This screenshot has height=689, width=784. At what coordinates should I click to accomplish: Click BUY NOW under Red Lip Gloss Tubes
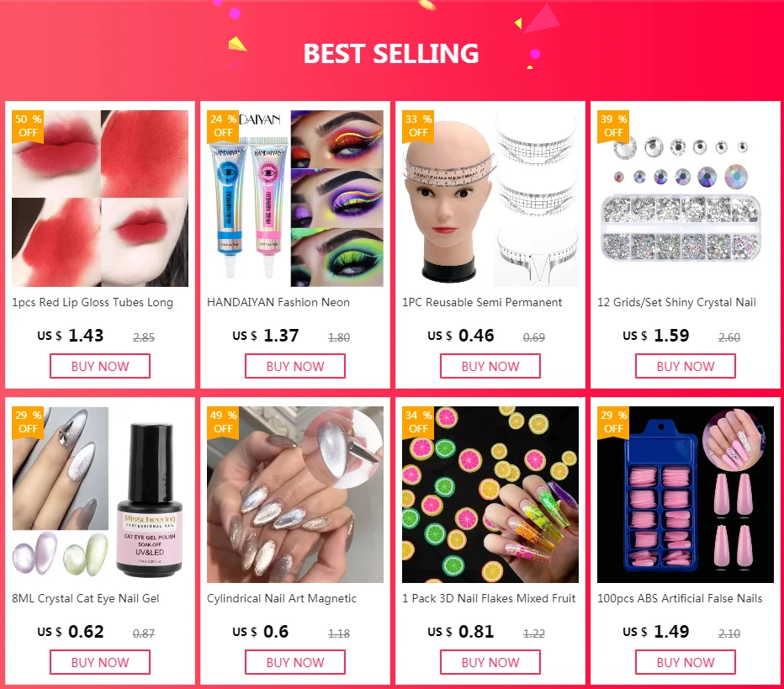point(100,366)
